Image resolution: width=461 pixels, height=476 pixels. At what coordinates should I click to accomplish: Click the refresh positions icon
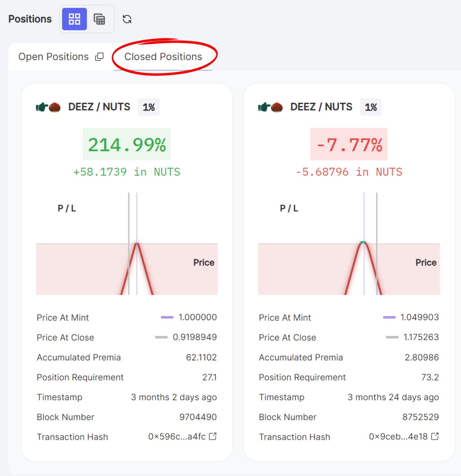(127, 19)
